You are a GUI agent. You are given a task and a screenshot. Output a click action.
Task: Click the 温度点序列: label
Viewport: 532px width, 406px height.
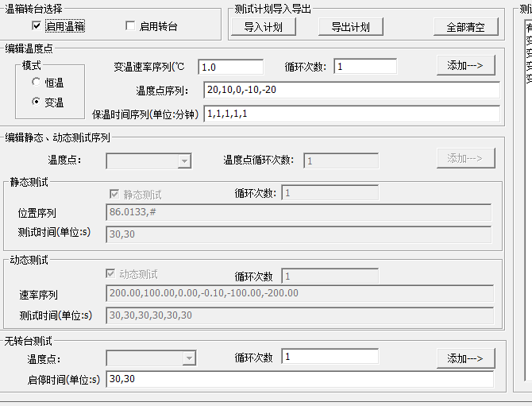pyautogui.click(x=162, y=91)
